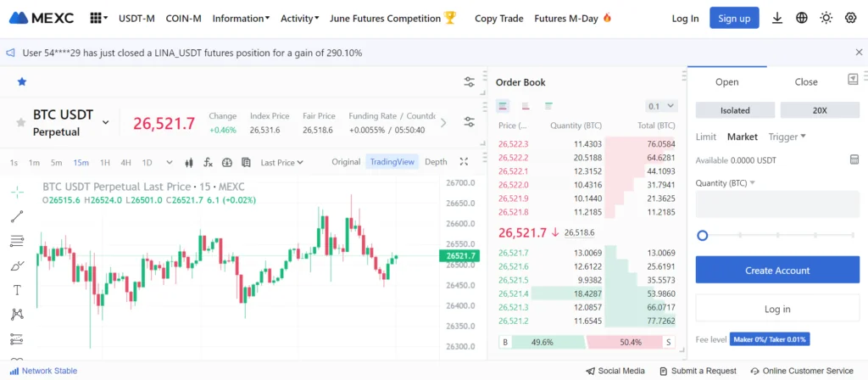Open the Information menu dropdown
Screen dimensions: 868x380
(241, 19)
